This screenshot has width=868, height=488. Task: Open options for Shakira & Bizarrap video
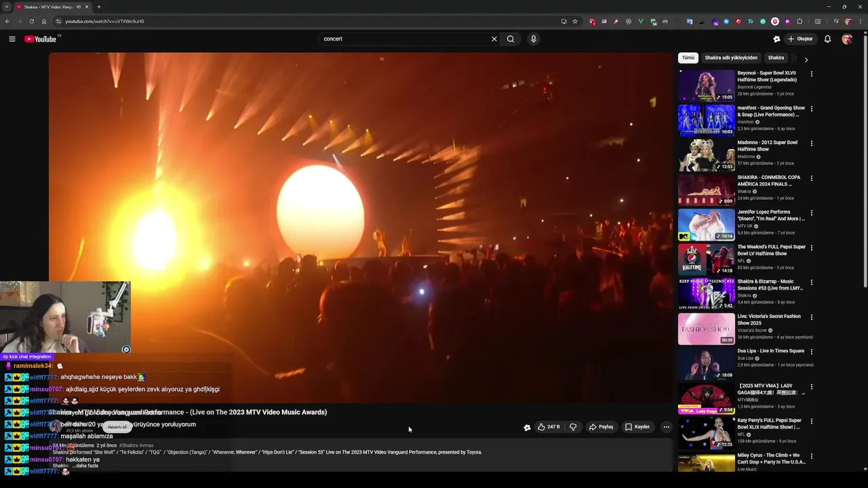(812, 283)
